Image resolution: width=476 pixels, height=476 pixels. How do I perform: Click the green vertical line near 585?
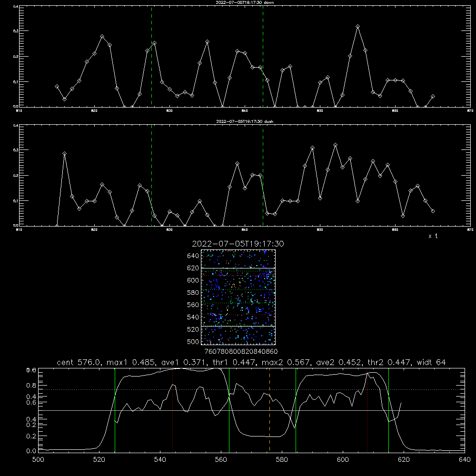[296, 410]
